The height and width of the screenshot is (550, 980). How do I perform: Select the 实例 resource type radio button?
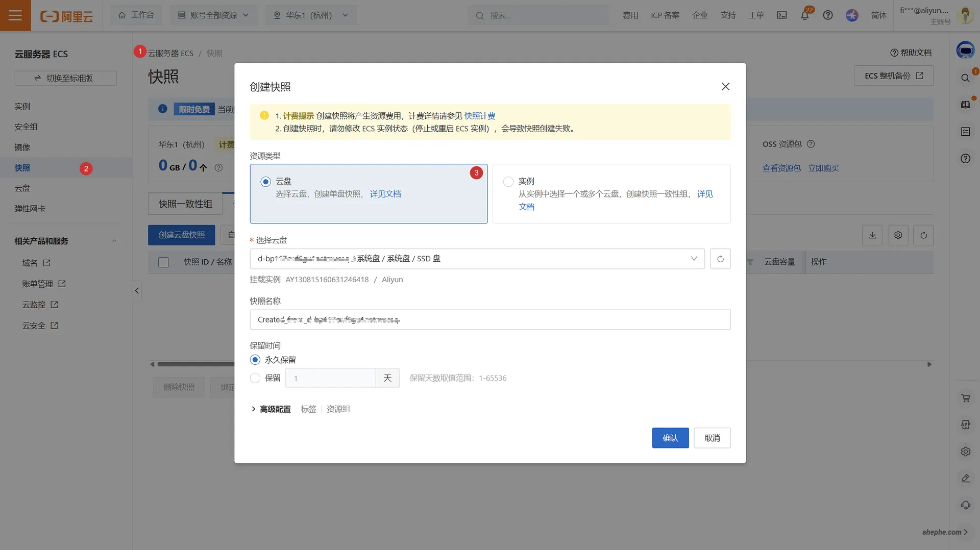coord(508,182)
